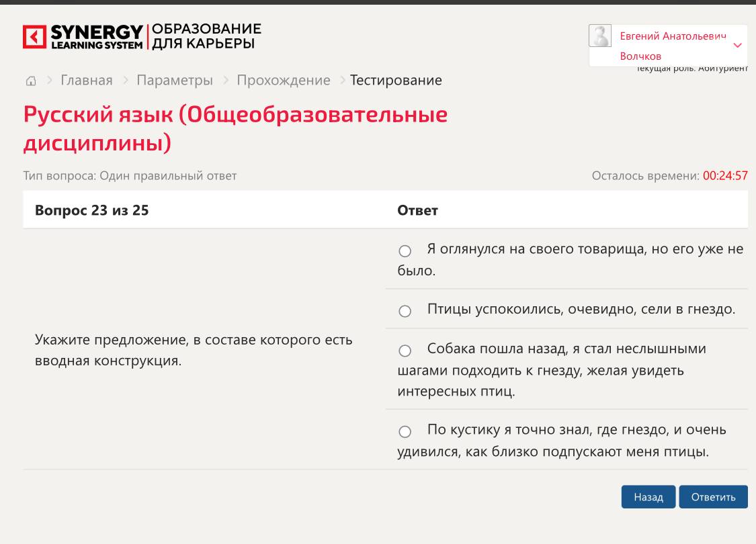Open the Евгений Анатольевич Волчков profile name

click(673, 46)
